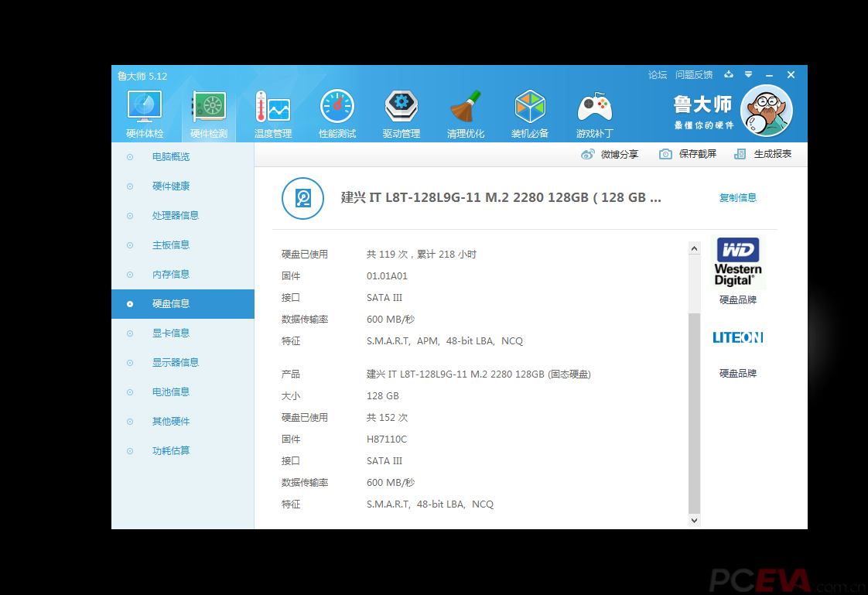
Task: Select 显示器信息 in the sidebar
Action: click(183, 363)
